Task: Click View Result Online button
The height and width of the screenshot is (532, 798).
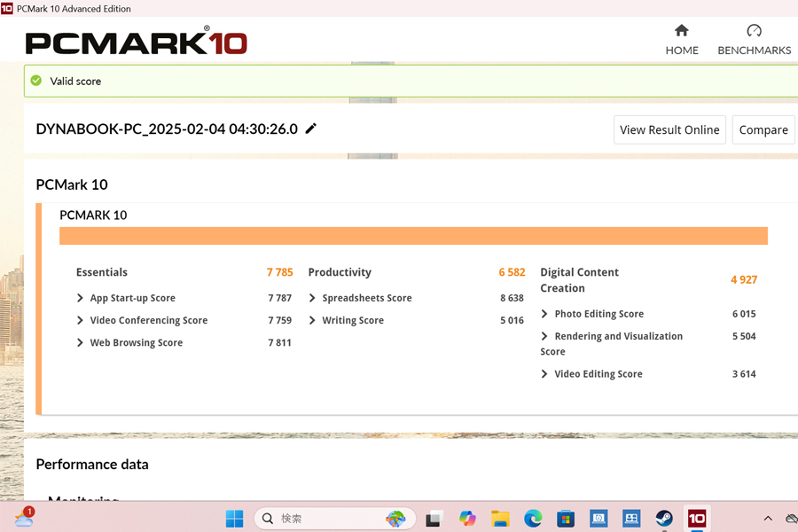Action: click(x=669, y=129)
